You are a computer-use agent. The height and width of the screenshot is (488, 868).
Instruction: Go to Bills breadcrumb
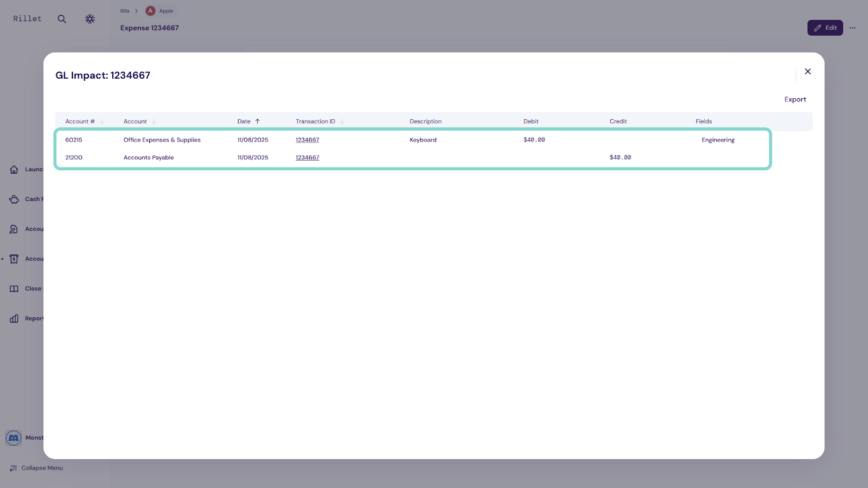pyautogui.click(x=125, y=11)
